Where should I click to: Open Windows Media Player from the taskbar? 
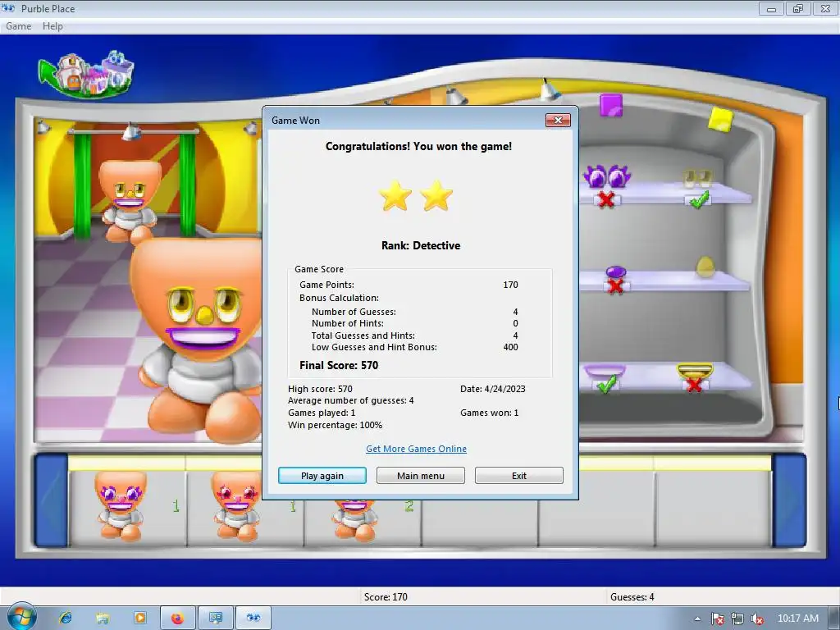pos(139,618)
